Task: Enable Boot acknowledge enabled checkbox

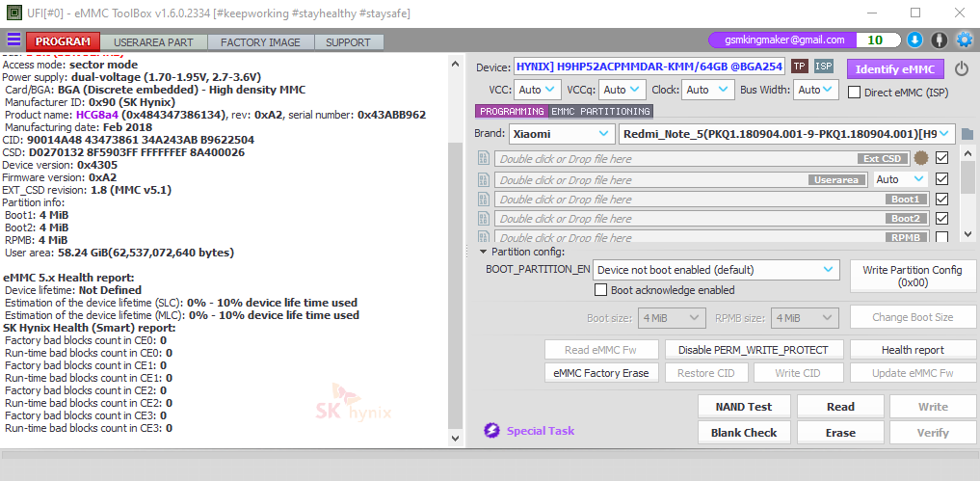Action: [x=600, y=290]
